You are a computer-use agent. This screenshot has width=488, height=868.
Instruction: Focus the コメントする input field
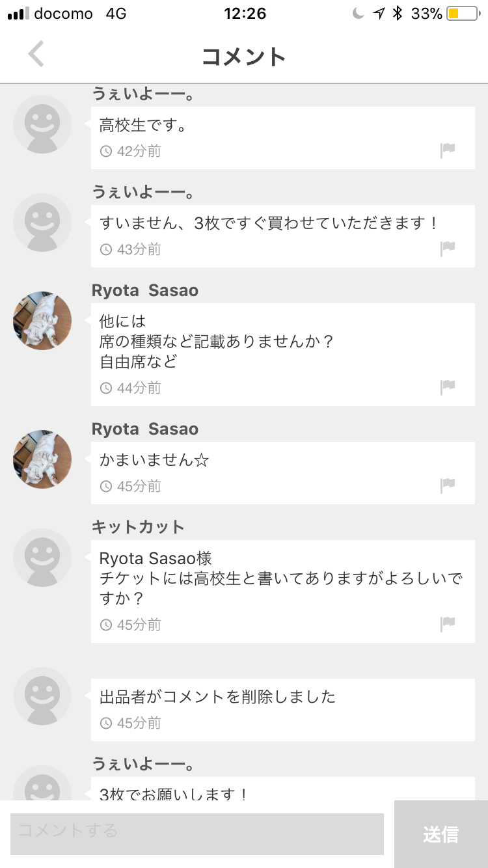[197, 834]
